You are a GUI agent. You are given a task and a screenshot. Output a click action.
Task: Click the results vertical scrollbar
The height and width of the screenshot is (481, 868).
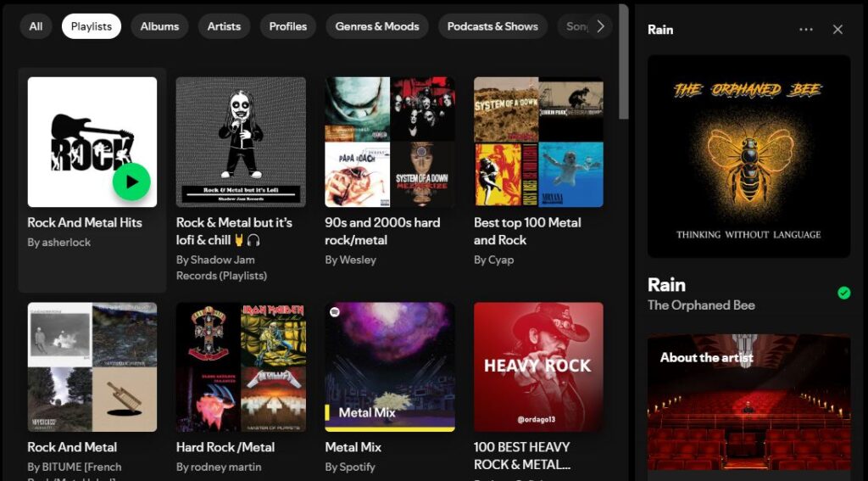(x=623, y=61)
